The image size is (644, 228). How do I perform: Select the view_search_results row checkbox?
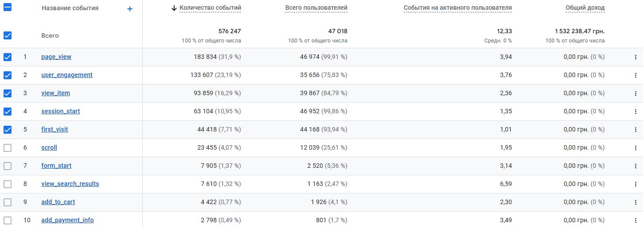click(8, 184)
